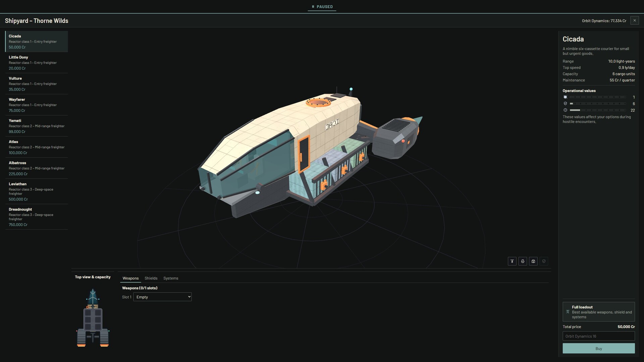Buy the Cicada ship
Viewport: 644px width, 362px height.
[x=598, y=349]
